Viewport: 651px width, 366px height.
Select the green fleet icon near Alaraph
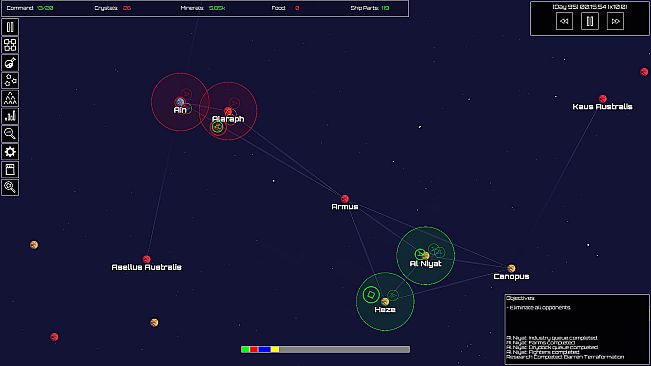(218, 127)
